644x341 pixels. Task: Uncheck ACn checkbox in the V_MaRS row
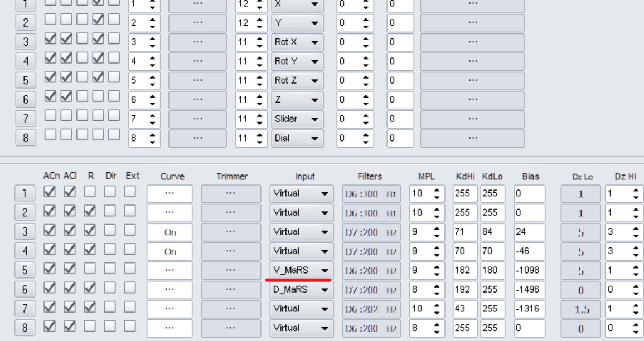tap(49, 270)
